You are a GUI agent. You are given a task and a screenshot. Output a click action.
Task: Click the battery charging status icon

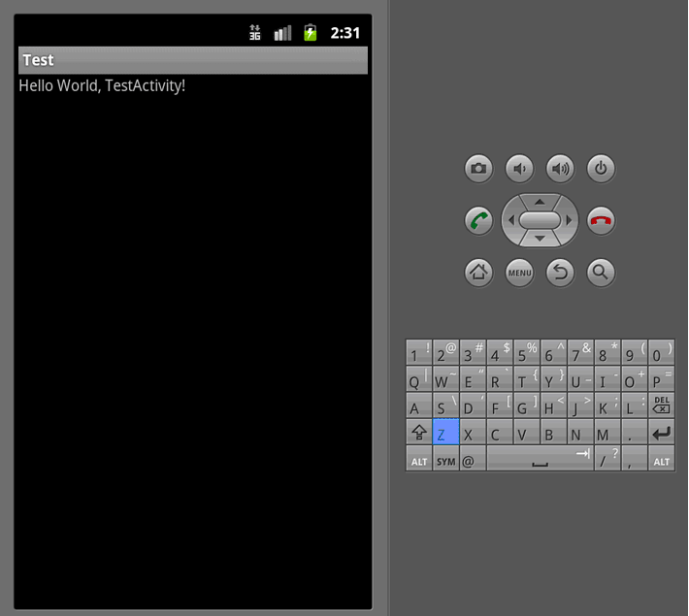coord(311,33)
